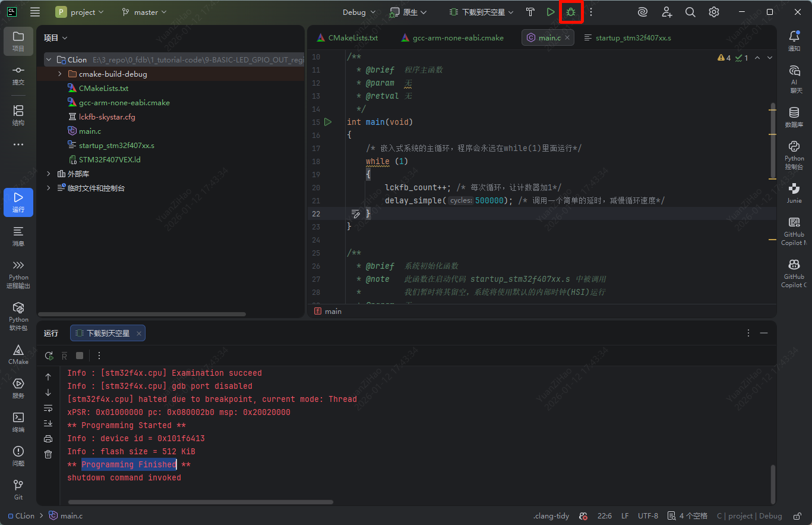Viewport: 812px width, 525px height.
Task: Switch to CMakeLists.txt editor tab
Action: tap(352, 37)
